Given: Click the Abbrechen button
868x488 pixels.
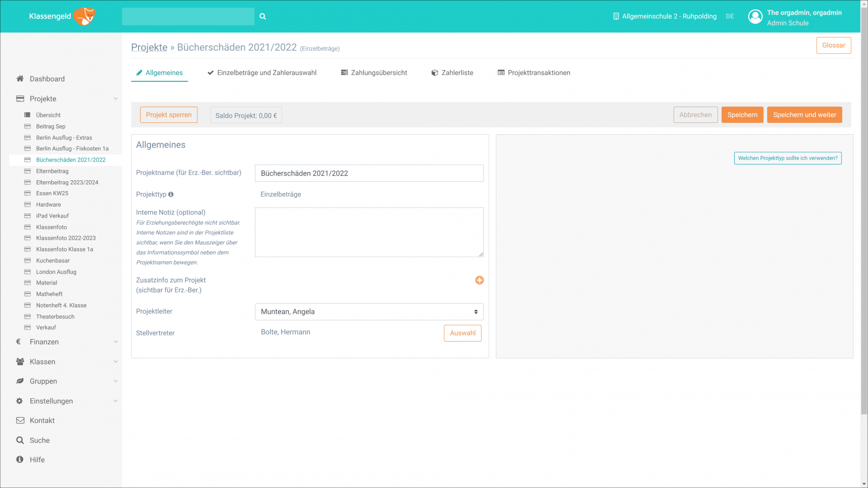Looking at the screenshot, I should tap(695, 115).
